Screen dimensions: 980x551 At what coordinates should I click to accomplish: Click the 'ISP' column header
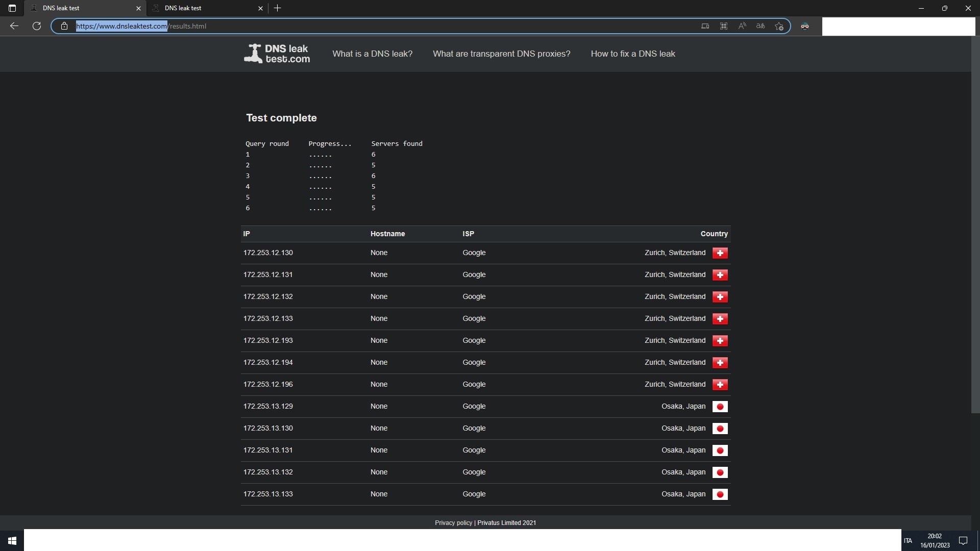tap(468, 234)
